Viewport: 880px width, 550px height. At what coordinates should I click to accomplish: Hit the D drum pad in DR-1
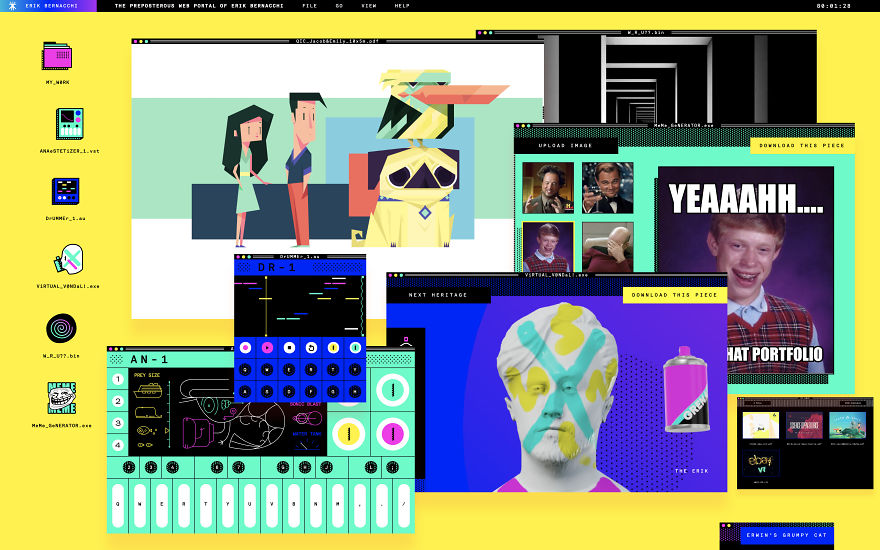click(x=289, y=391)
